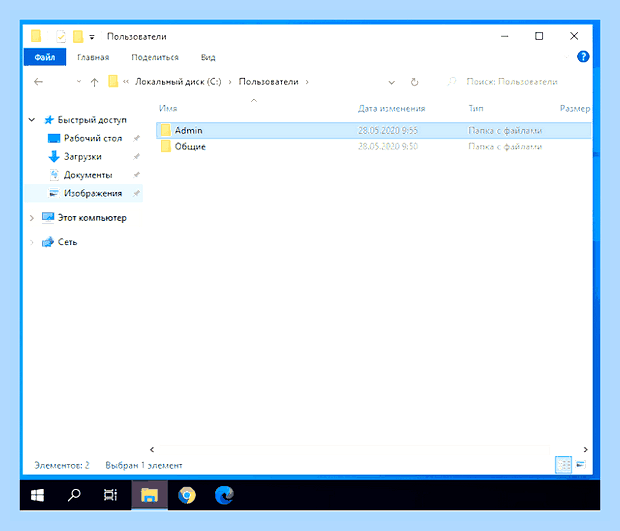Viewport: 620px width, 531px height.
Task: Switch to large icons view layout icon
Action: [581, 465]
